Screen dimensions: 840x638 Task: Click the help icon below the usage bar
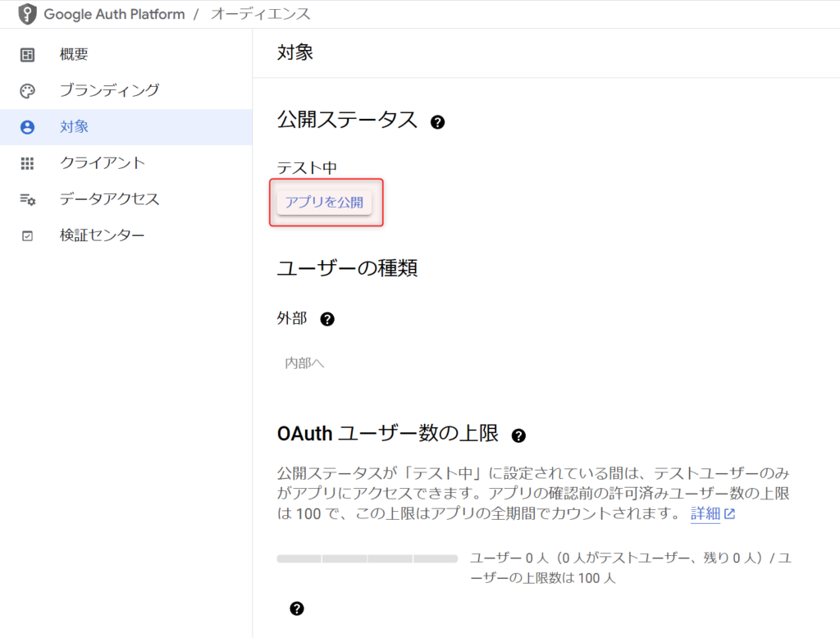(x=297, y=608)
